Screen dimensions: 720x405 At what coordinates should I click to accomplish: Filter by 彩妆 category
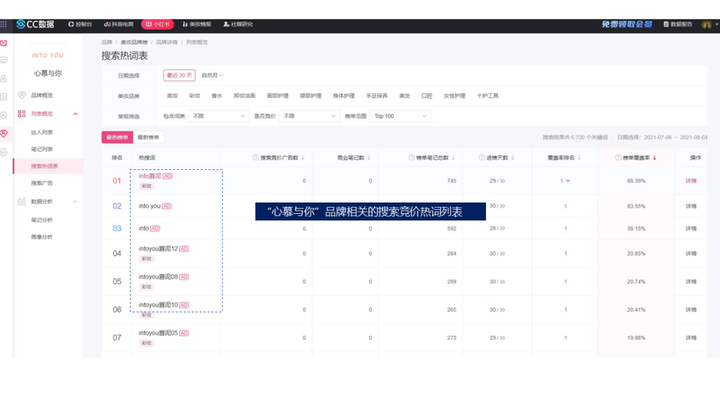pos(195,96)
